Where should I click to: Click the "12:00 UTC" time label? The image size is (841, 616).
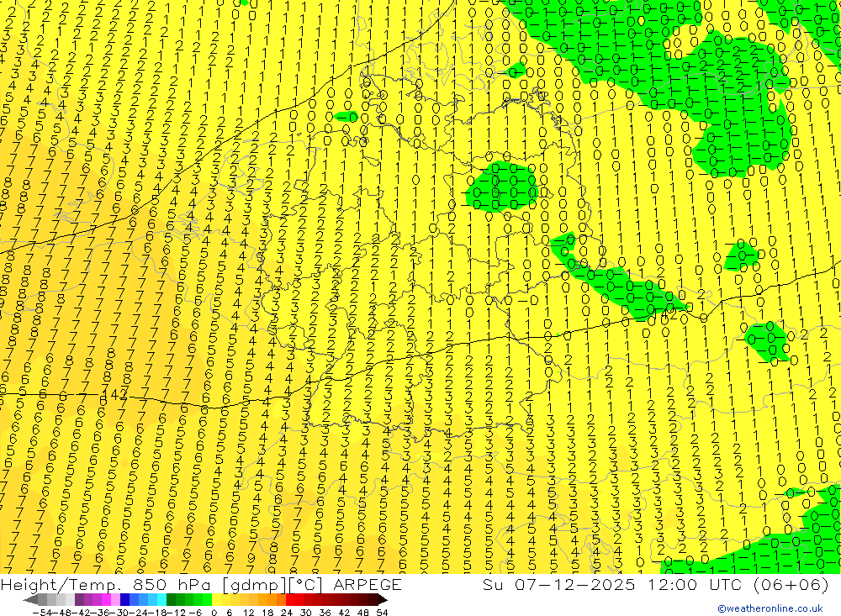[696, 584]
